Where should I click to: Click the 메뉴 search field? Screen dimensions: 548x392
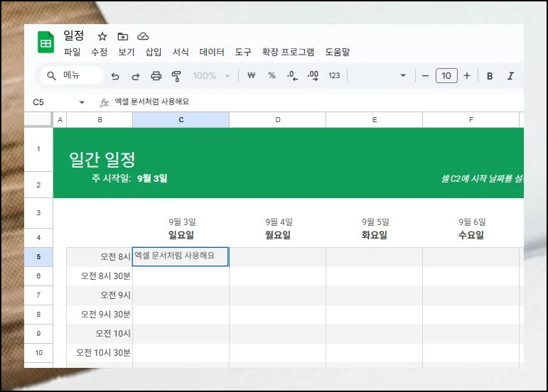72,76
